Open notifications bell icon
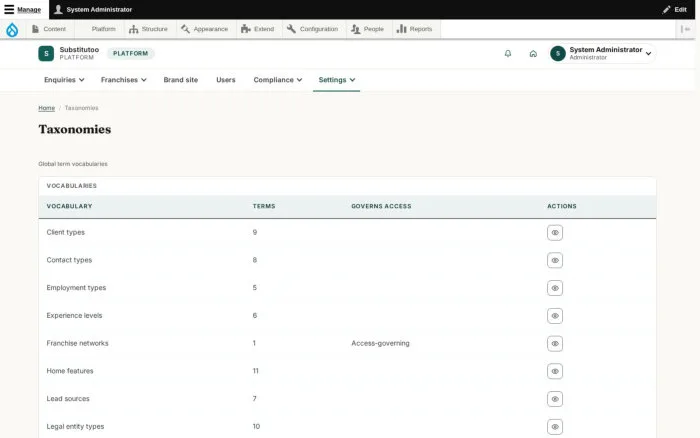This screenshot has height=438, width=700. click(x=508, y=54)
